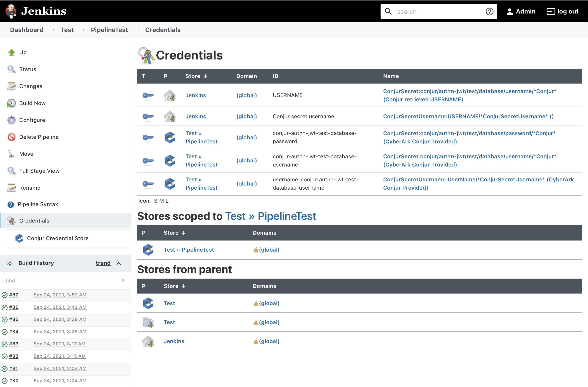The height and width of the screenshot is (387, 588).
Task: Open the PipelineTest breadcrumb entry
Action: [109, 30]
